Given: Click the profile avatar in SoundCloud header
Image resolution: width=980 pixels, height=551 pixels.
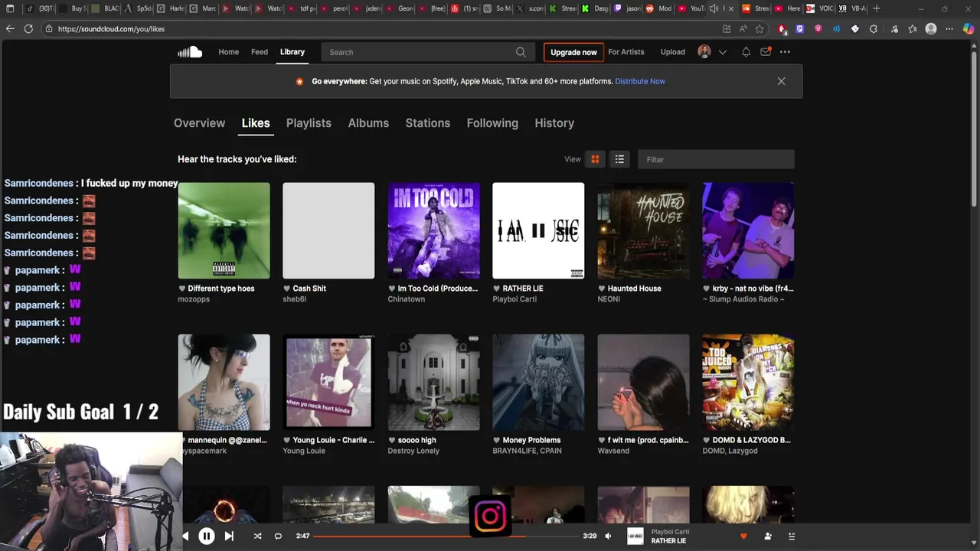Looking at the screenshot, I should tap(704, 51).
